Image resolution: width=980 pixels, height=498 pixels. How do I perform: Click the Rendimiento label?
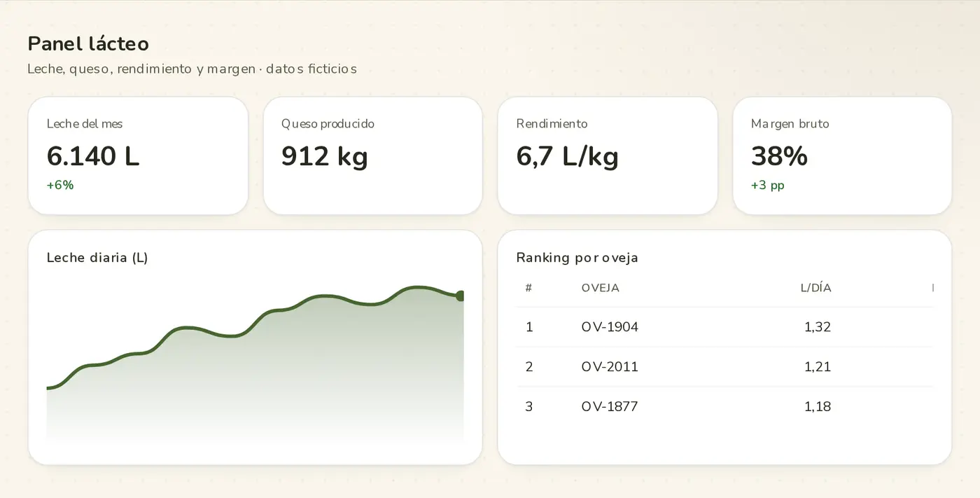(x=552, y=124)
